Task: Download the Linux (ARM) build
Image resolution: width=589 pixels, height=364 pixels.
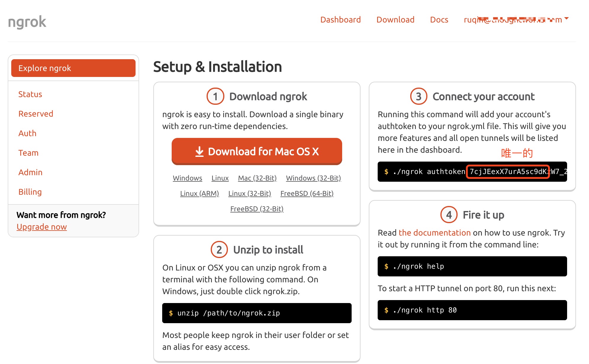Action: click(199, 193)
